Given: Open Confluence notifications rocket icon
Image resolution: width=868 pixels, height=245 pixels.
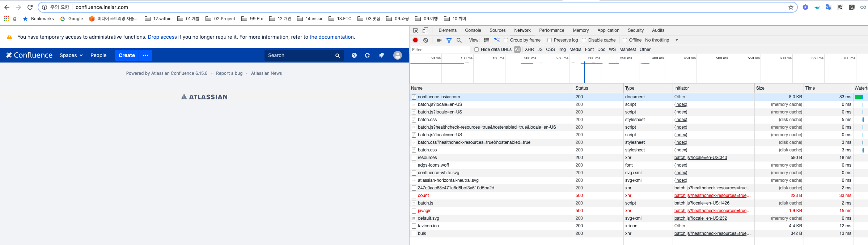Looking at the screenshot, I should [x=381, y=55].
